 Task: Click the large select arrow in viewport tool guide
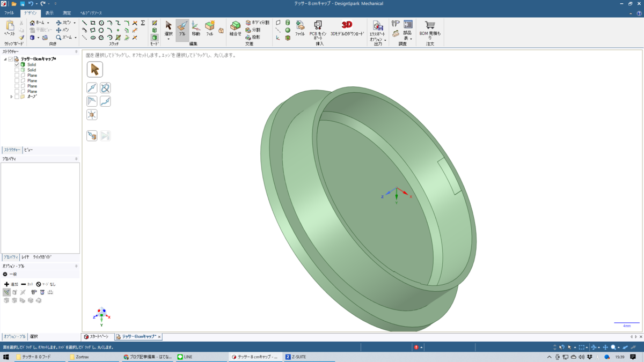[x=95, y=69]
